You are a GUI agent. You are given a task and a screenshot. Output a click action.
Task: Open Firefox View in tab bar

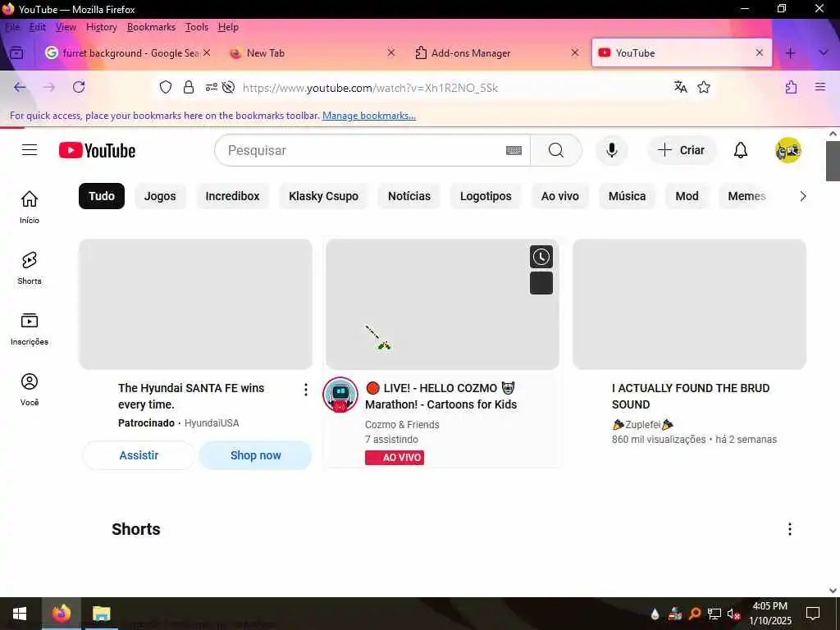[x=16, y=52]
